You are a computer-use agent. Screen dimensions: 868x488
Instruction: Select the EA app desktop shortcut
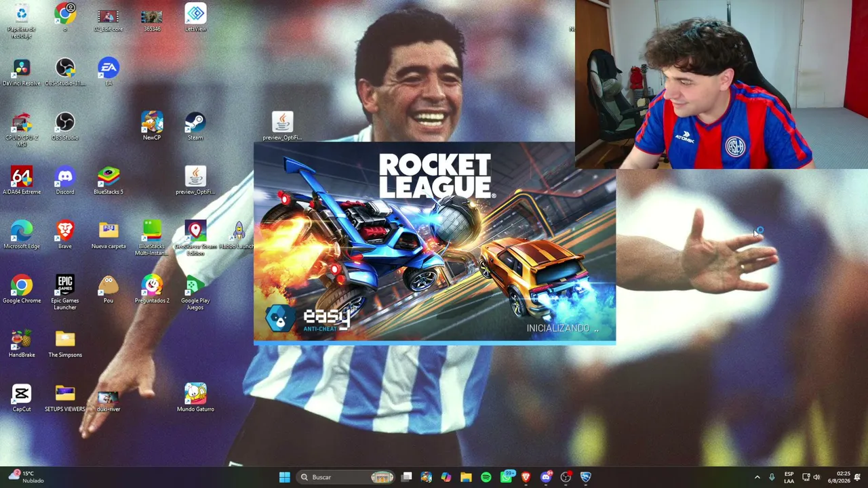[108, 73]
